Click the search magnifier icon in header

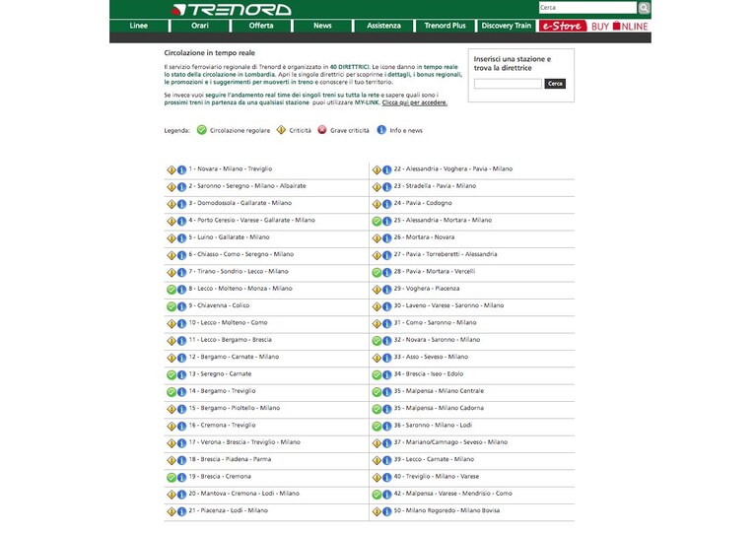(645, 8)
